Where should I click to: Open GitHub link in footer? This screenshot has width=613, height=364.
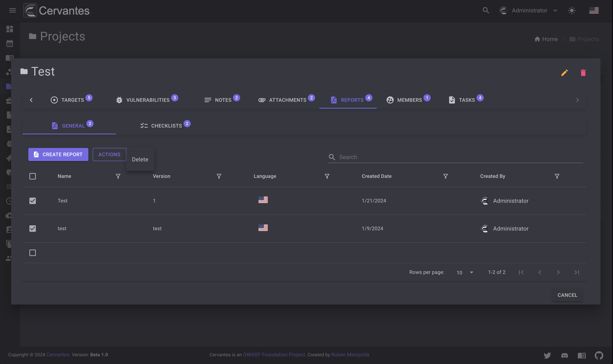[x=599, y=355]
